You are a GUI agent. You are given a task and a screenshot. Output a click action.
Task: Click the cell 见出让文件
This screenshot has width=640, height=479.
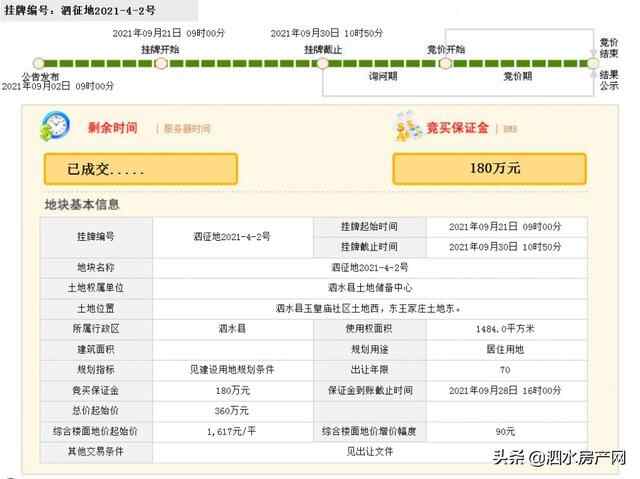coord(370,452)
